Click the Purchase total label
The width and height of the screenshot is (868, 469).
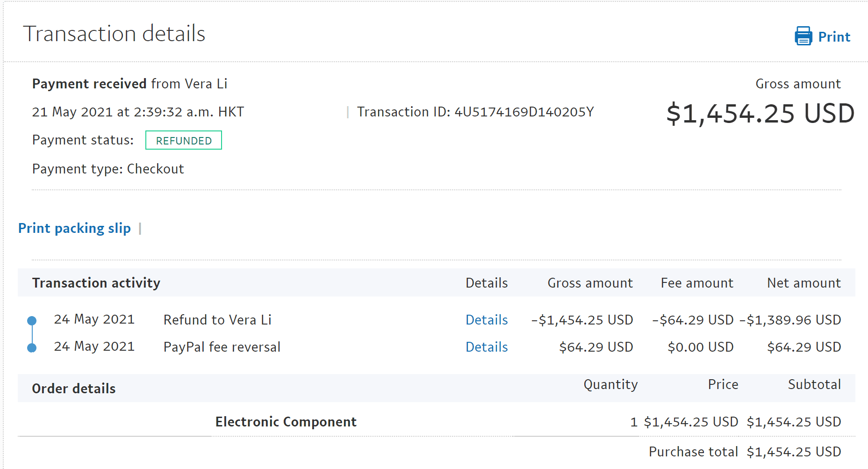(693, 452)
